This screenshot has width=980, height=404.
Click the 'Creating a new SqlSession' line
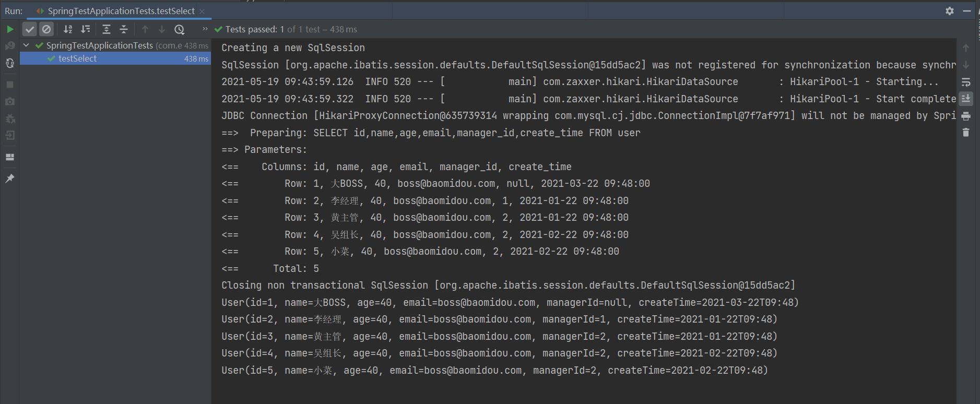click(x=293, y=48)
